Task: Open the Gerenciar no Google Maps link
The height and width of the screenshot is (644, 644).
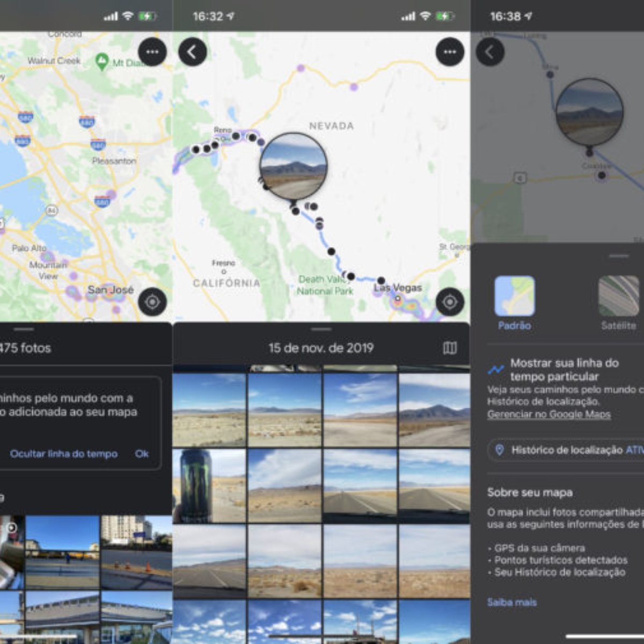Action: [548, 414]
